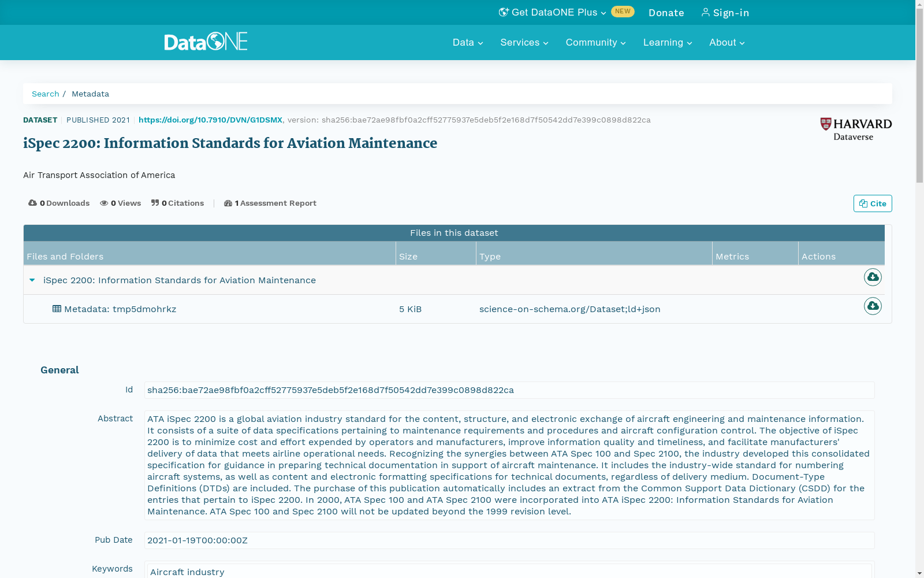Click the Donate button
The image size is (924, 578).
click(666, 12)
